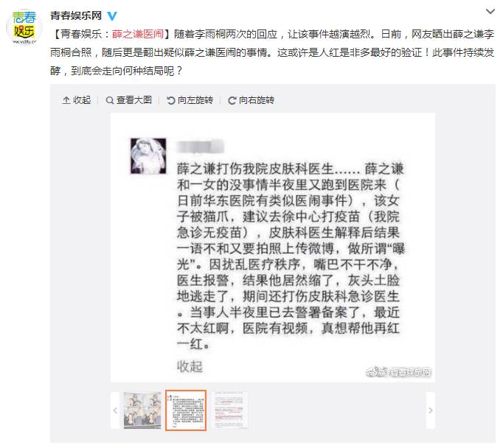The image size is (503, 448).
Task: Click the 收起 text in toolbar
Action: click(82, 100)
